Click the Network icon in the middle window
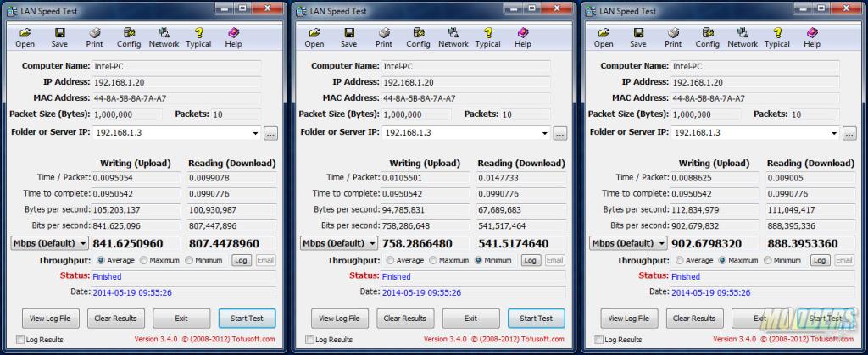Image resolution: width=868 pixels, height=355 pixels. (x=453, y=37)
